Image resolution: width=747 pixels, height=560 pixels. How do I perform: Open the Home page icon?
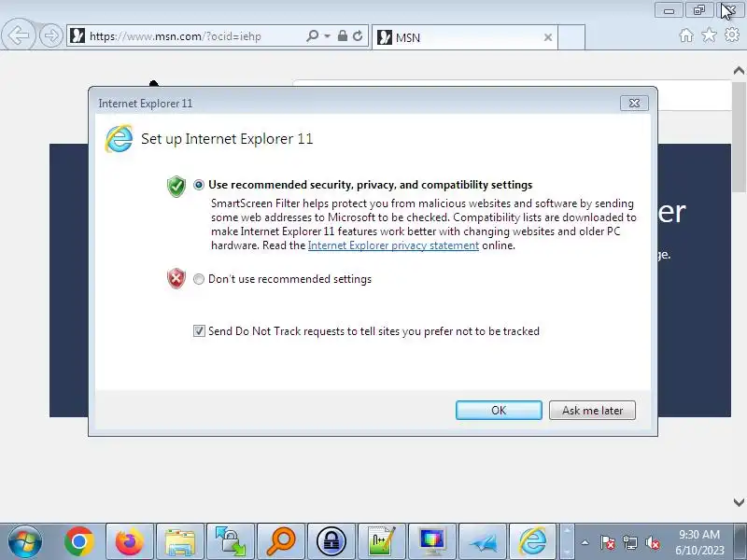click(x=686, y=35)
